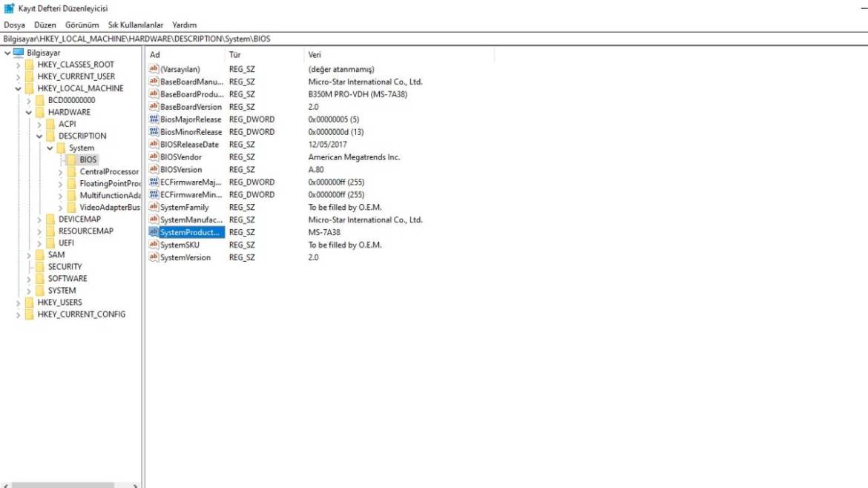The height and width of the screenshot is (488, 868).
Task: Click the BIOS folder icon in tree
Action: (x=72, y=159)
